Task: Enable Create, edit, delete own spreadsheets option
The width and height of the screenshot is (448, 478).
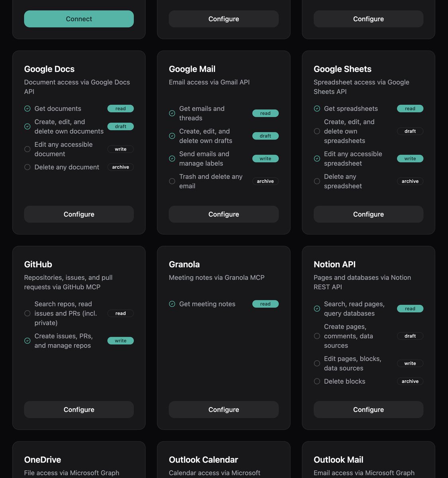Action: coord(317,131)
